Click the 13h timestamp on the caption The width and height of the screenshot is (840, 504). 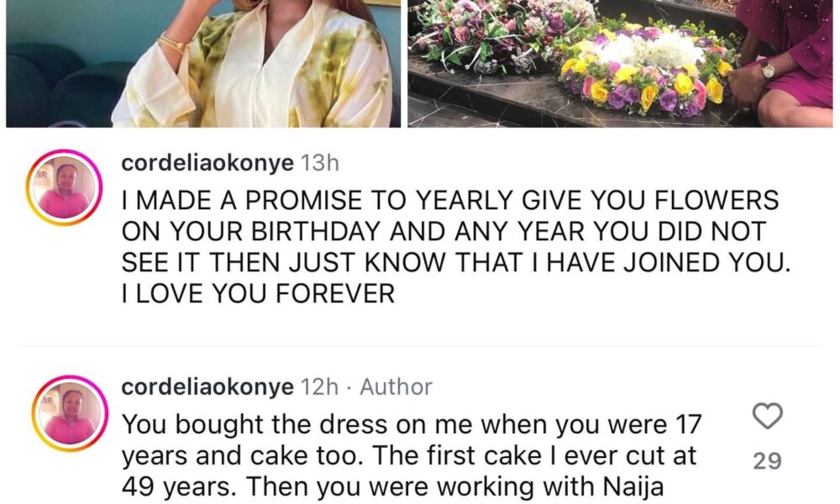318,165
